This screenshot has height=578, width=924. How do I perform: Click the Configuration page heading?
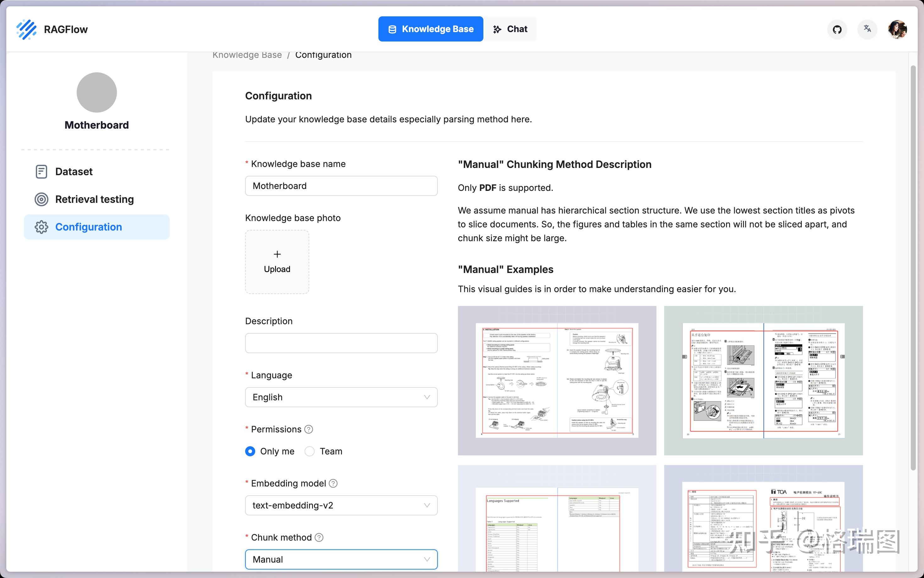278,96
